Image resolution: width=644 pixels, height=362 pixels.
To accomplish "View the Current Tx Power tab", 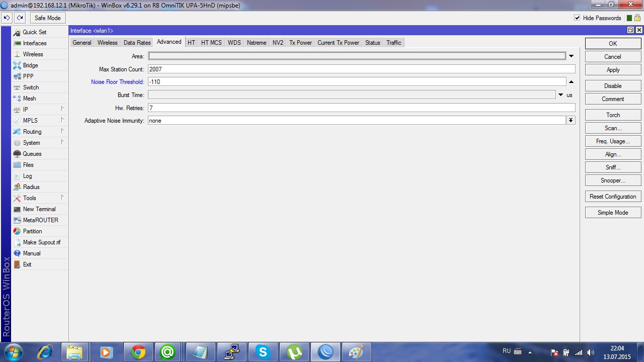I will (338, 43).
